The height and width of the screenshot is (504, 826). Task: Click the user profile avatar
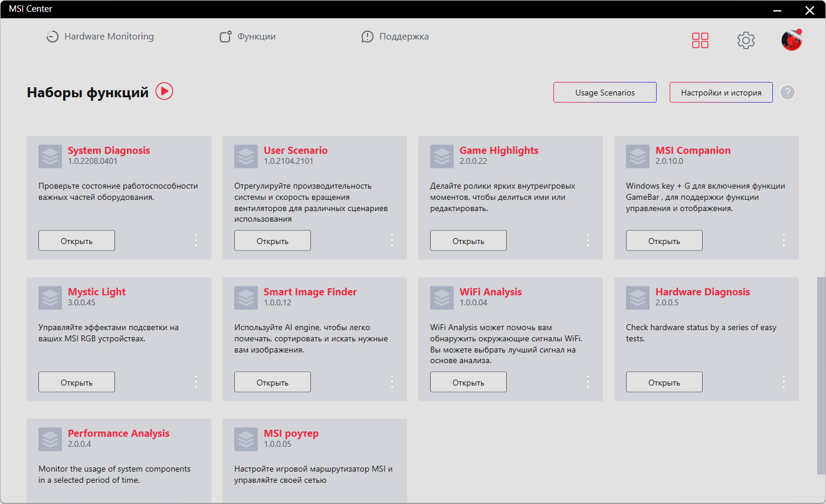[x=792, y=40]
